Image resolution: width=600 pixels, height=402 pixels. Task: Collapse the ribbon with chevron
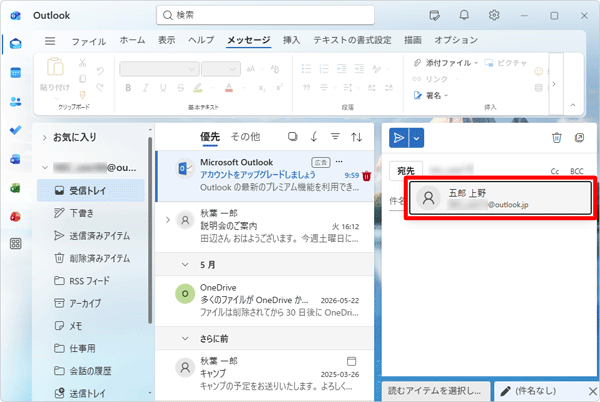pyautogui.click(x=573, y=105)
